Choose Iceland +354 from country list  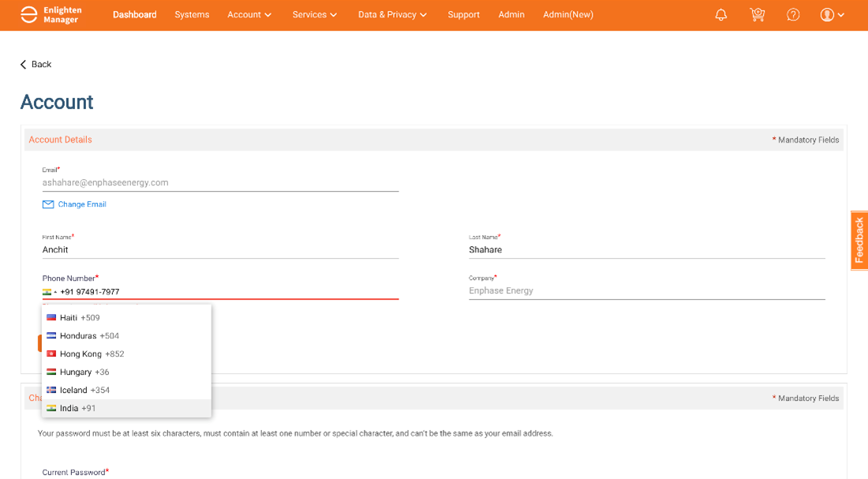pos(127,390)
